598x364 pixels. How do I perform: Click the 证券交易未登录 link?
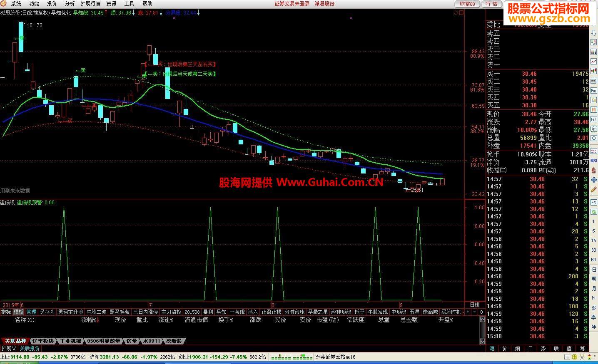point(292,4)
